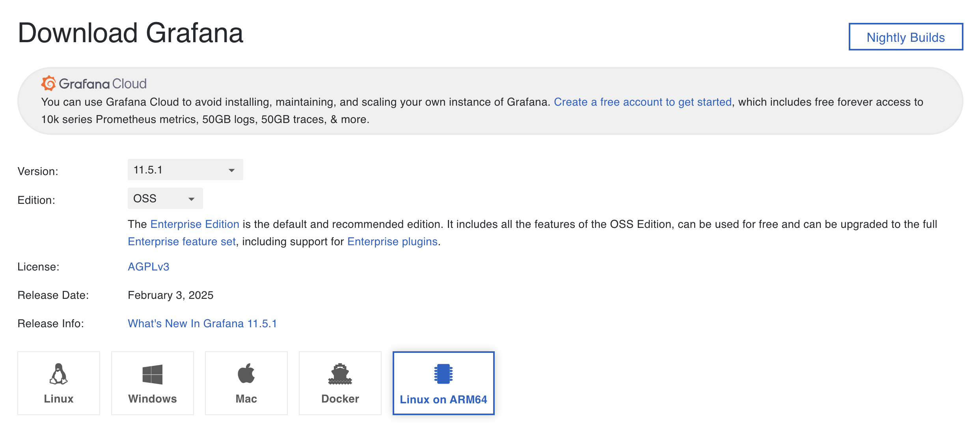Click the 'February 3, 2025' release date
The image size is (980, 425).
(x=171, y=295)
